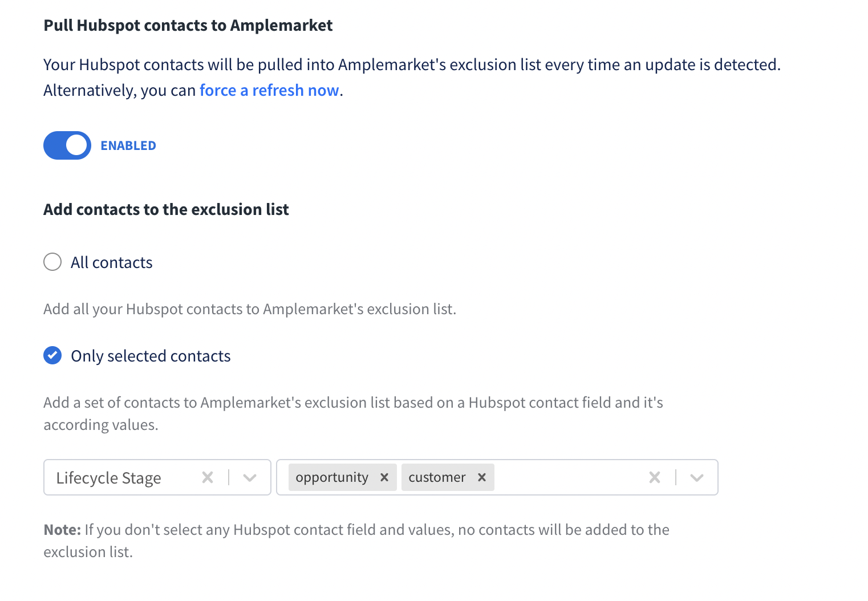The height and width of the screenshot is (601, 868).
Task: Click the "Add contacts to the exclusion list" heading
Action: point(166,210)
